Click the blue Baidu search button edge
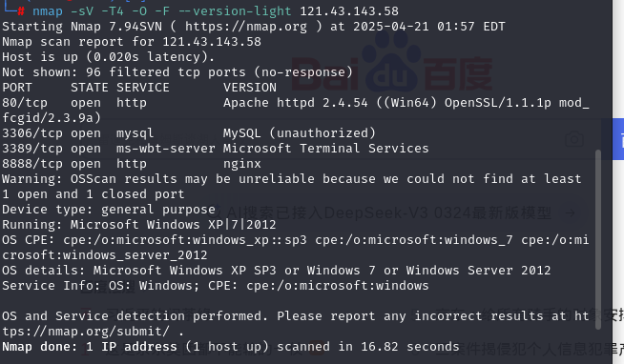 (618, 139)
